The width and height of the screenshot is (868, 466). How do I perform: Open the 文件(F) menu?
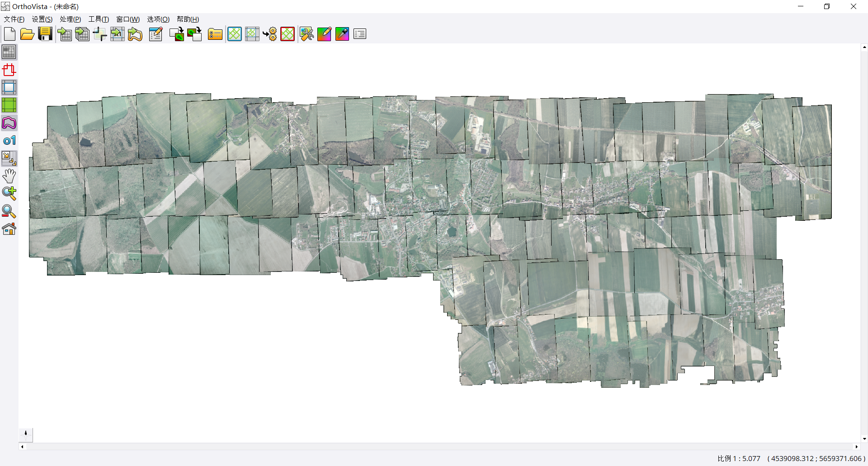(14, 19)
